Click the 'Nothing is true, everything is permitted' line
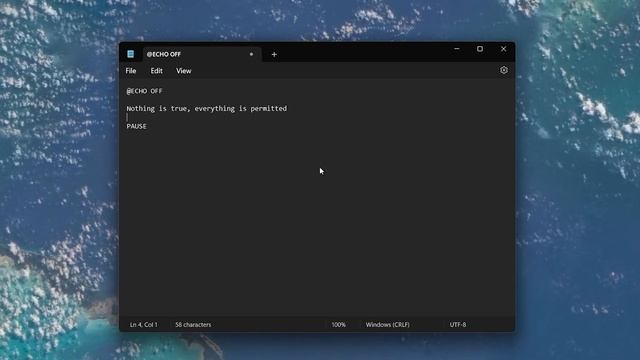 click(207, 109)
